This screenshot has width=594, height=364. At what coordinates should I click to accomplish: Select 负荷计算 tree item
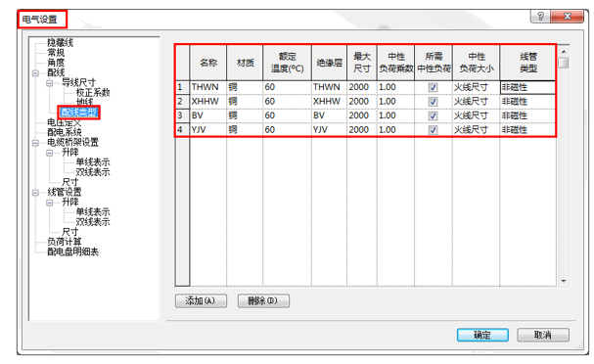[x=64, y=242]
